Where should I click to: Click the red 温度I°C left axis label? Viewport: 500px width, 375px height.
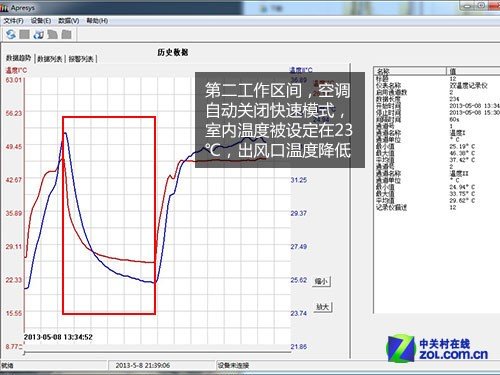point(16,70)
